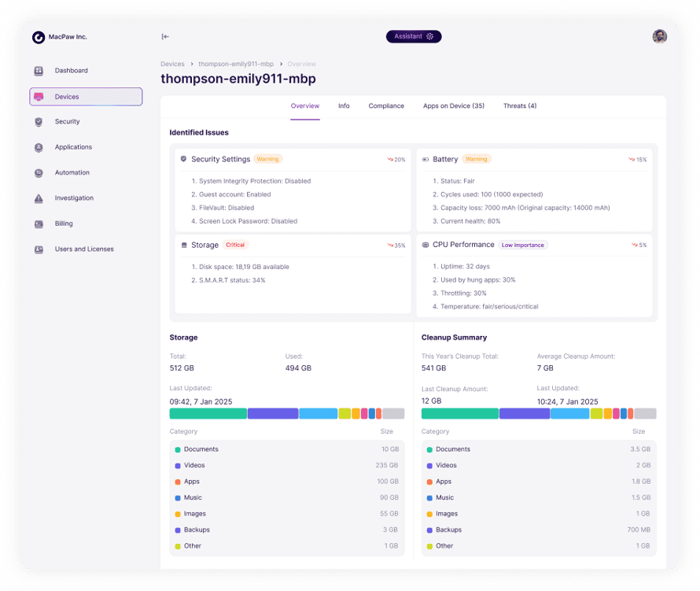Open the Users and Licenses icon
This screenshot has height=591, width=700.
(x=39, y=249)
